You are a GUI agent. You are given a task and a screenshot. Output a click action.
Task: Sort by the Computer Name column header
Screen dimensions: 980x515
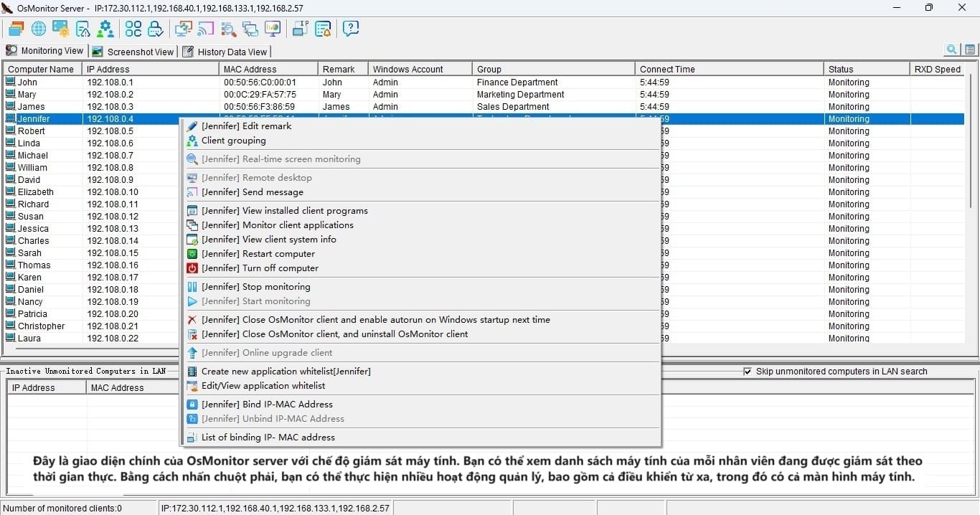point(42,70)
